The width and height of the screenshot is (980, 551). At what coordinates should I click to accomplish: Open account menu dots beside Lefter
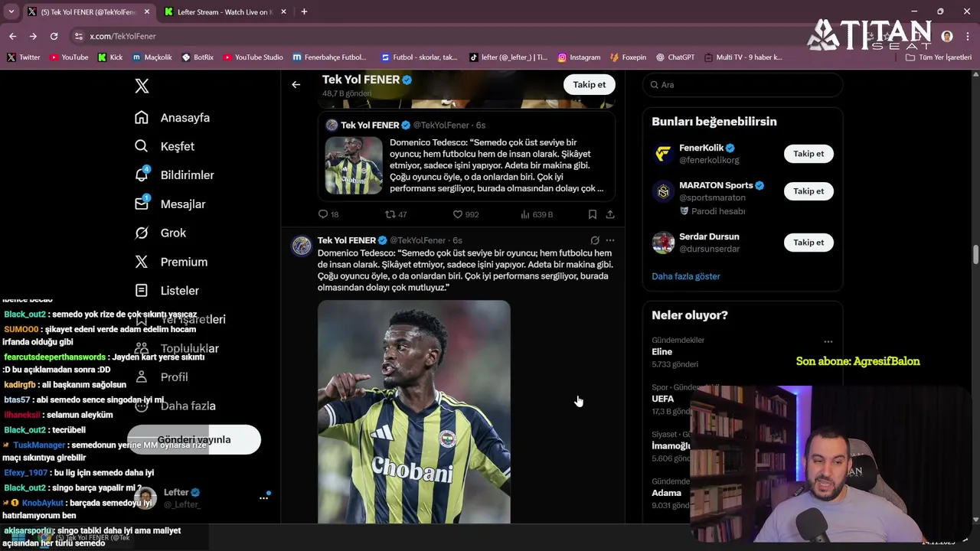pos(263,498)
